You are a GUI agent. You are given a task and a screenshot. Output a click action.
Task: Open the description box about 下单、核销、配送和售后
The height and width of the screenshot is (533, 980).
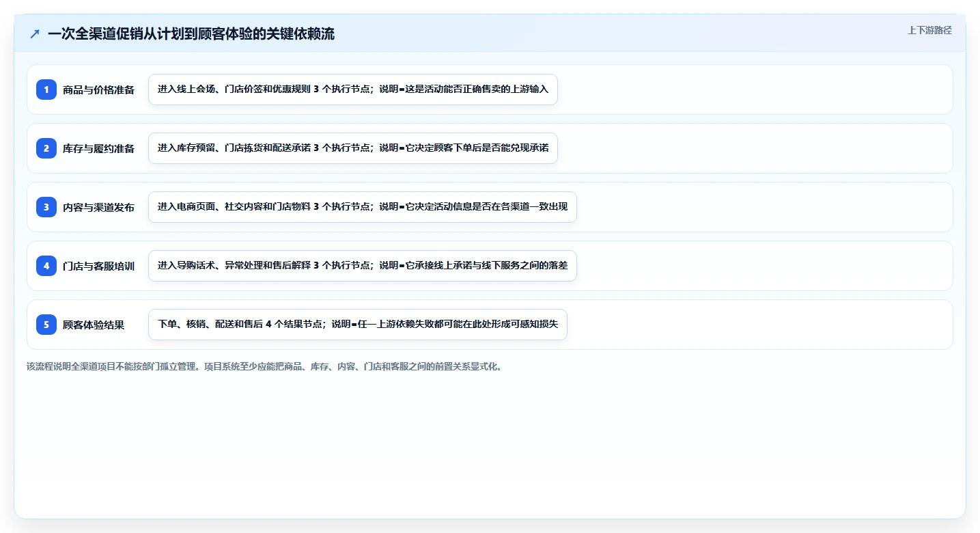click(x=358, y=325)
